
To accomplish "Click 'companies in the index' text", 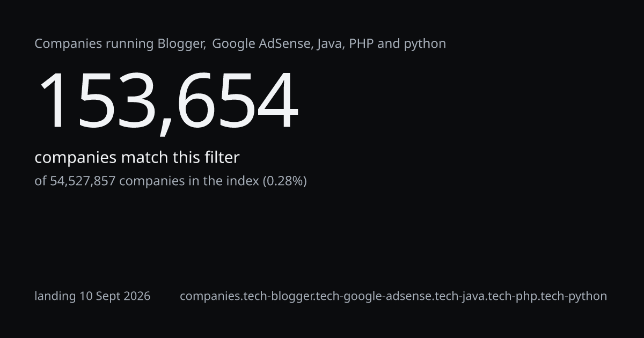I will [x=189, y=181].
